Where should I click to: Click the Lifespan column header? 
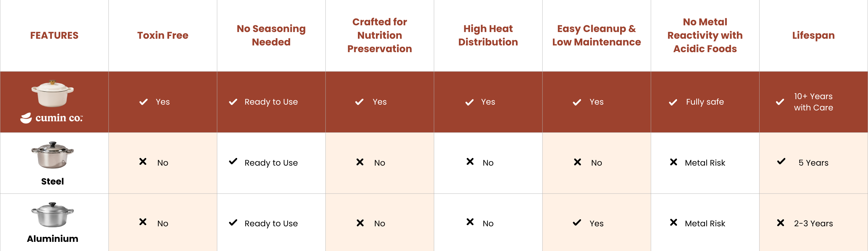coord(813,35)
